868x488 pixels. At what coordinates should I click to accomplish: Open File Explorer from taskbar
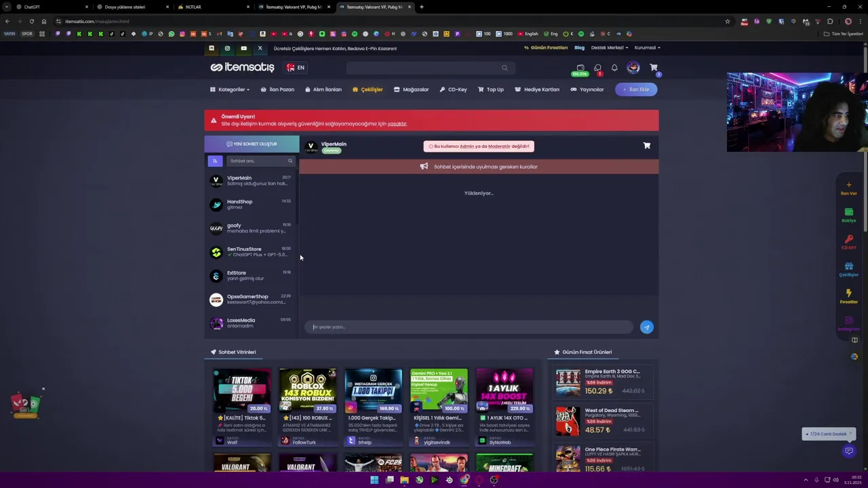pos(404,480)
